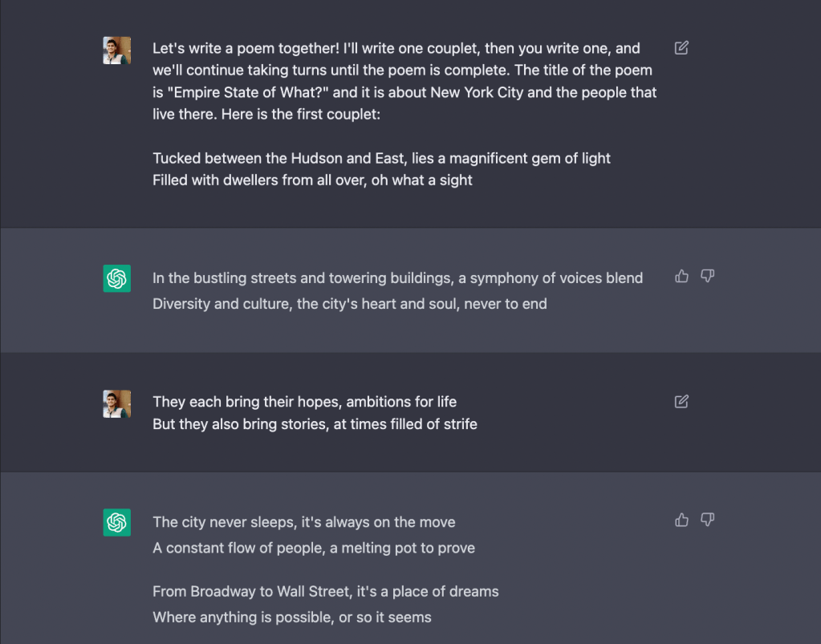The height and width of the screenshot is (644, 821).
Task: Edit the "They each bring their hopes" message
Action: (681, 401)
